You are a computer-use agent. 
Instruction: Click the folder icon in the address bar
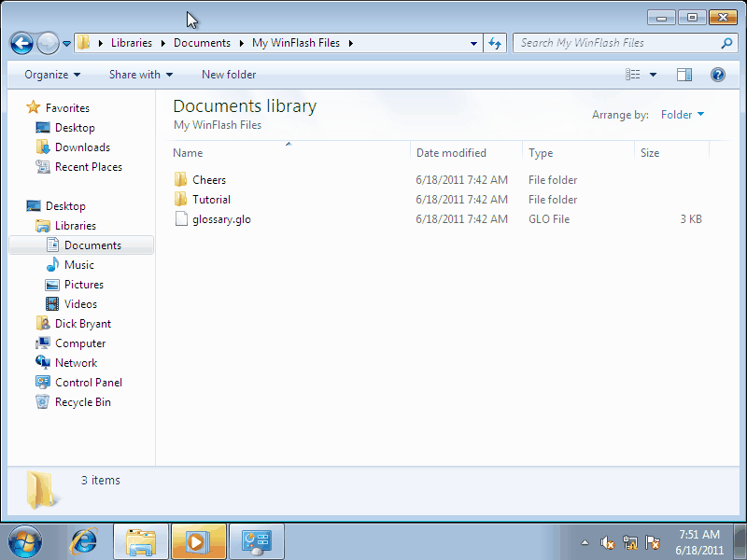point(83,42)
